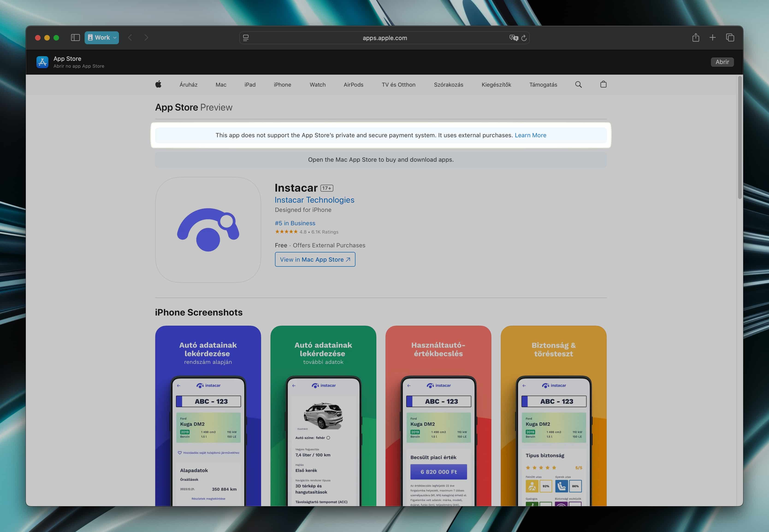Add a new tab with plus icon

pyautogui.click(x=713, y=38)
